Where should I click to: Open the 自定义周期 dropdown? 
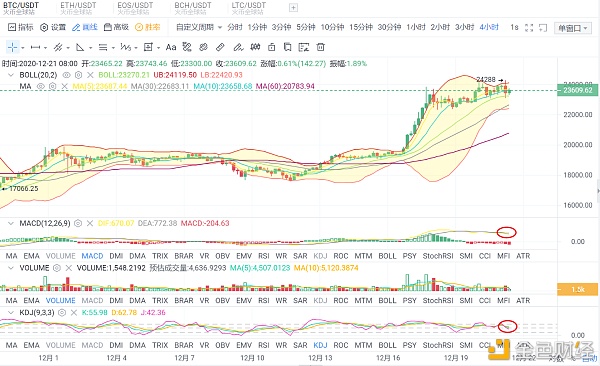199,27
